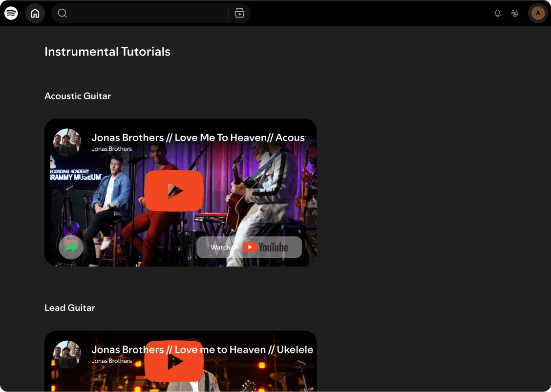Image resolution: width=551 pixels, height=392 pixels.
Task: Play the Acoustic Guitar video
Action: pos(174,191)
